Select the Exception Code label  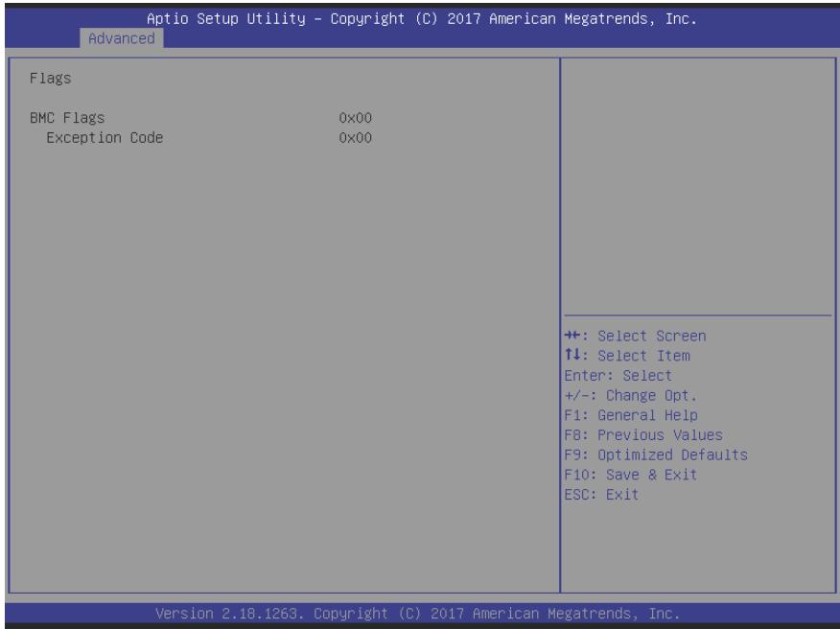[105, 138]
